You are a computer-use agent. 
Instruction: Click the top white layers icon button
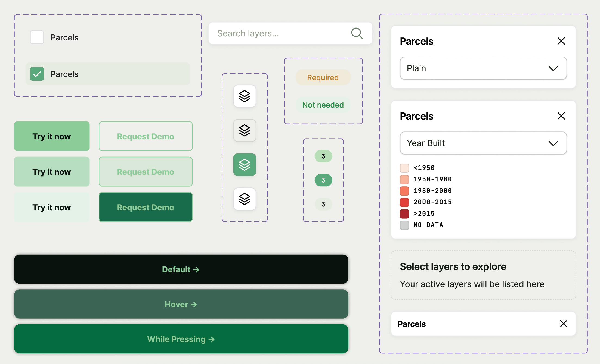click(245, 96)
